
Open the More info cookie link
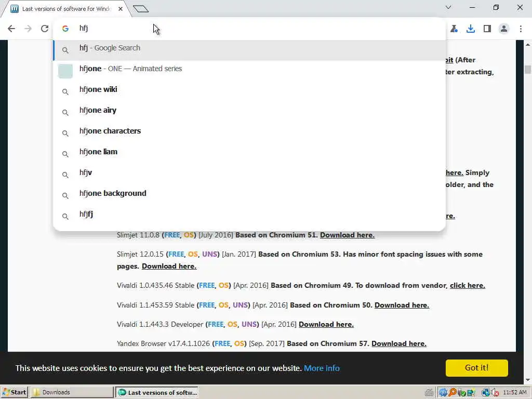[322, 368]
